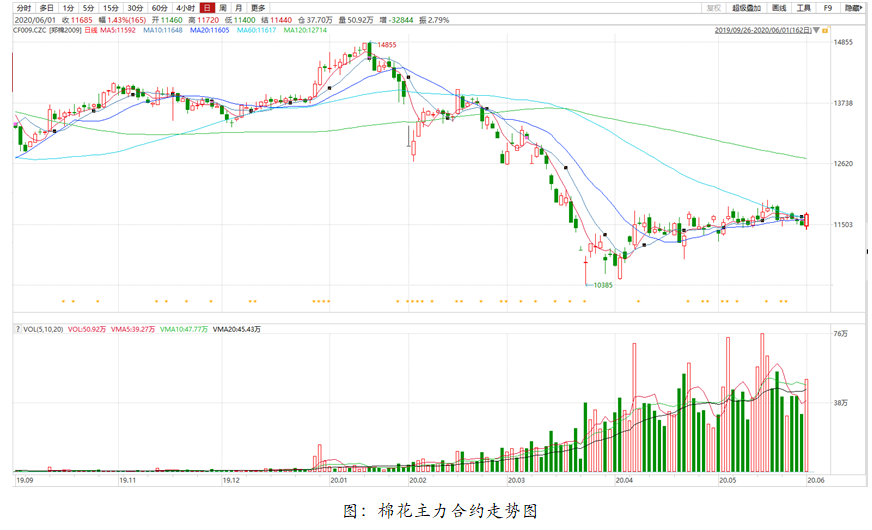The height and width of the screenshot is (530, 872).
Task: Click price axis label 12620
Action: pyautogui.click(x=843, y=164)
